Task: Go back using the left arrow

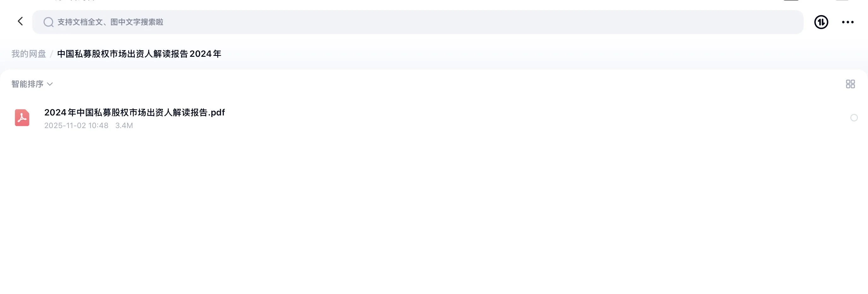Action: point(20,21)
